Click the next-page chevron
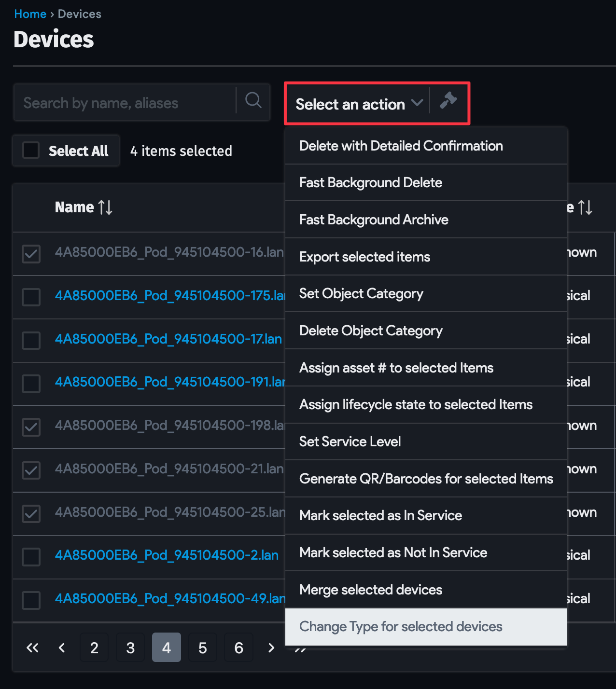This screenshot has height=689, width=616. point(271,648)
